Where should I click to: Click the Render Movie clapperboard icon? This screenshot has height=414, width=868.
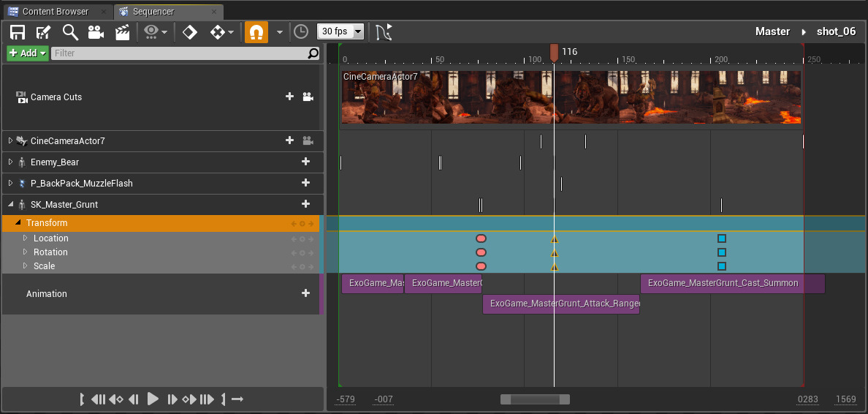click(122, 31)
